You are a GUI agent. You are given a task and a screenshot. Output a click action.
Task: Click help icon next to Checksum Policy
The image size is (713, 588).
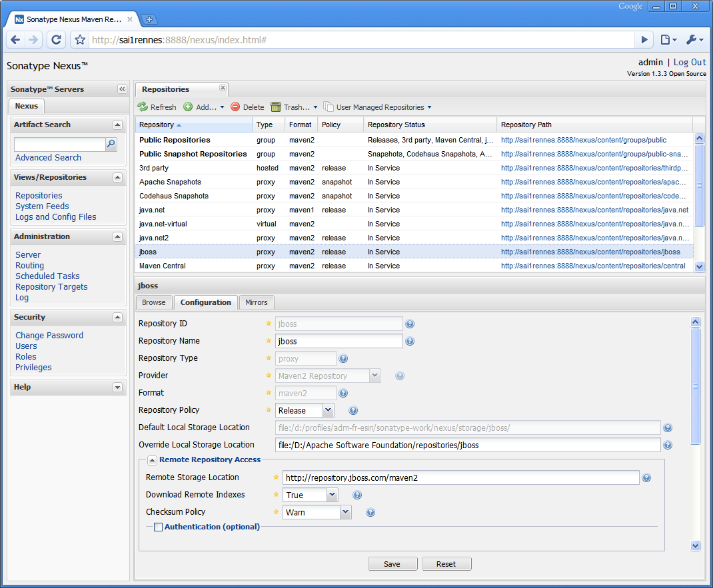tap(370, 513)
